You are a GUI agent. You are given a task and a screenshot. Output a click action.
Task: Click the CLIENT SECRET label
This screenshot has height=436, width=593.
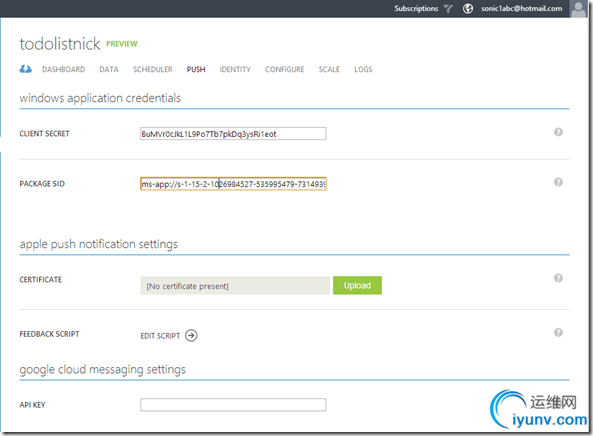coord(45,133)
